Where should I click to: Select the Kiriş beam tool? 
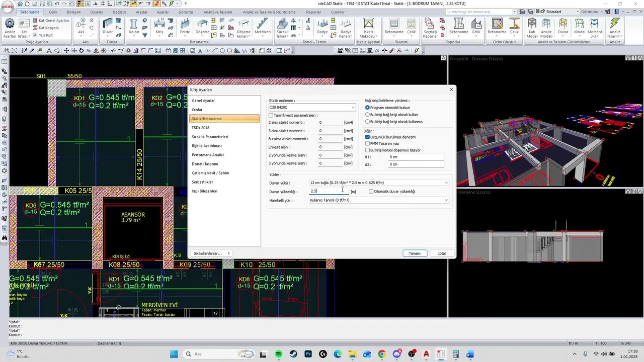point(159,27)
